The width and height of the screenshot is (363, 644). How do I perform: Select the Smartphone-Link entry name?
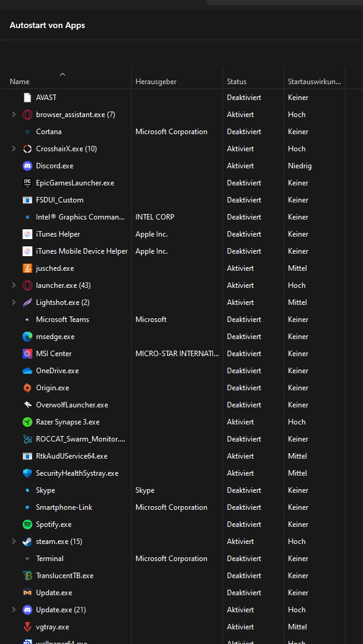(x=64, y=507)
